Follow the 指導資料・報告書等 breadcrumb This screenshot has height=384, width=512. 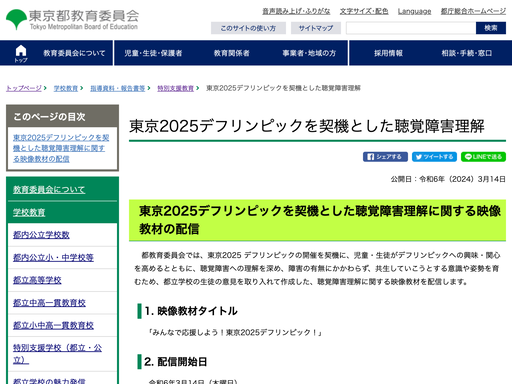118,88
